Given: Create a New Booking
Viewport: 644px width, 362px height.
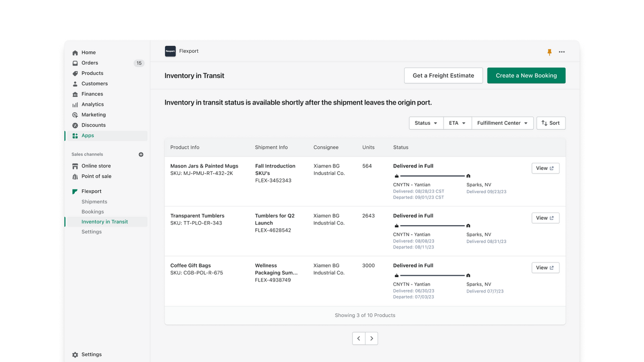Looking at the screenshot, I should (526, 75).
